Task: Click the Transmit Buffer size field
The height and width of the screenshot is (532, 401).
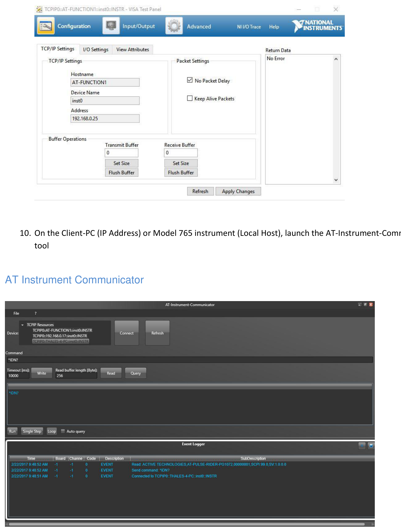Action: click(121, 153)
